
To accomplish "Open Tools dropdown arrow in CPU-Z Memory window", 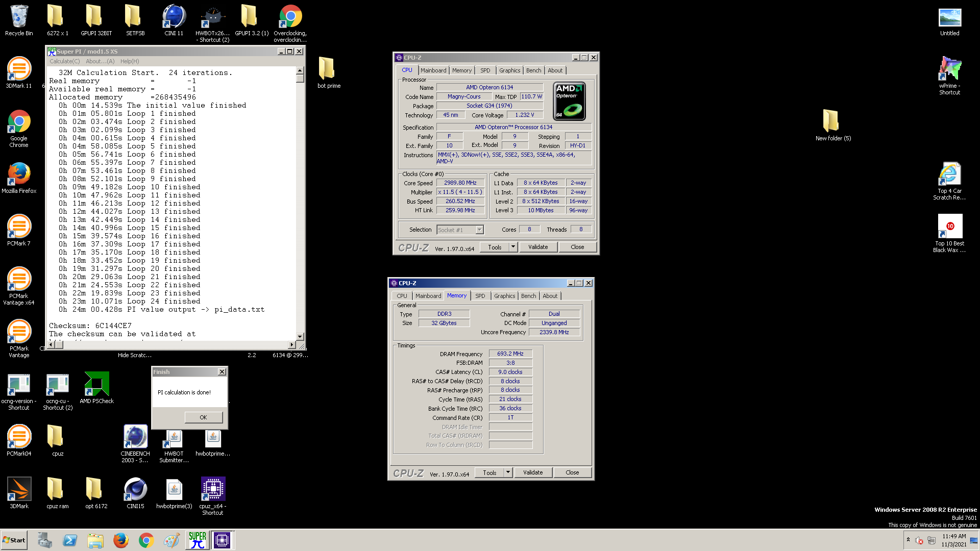I will click(508, 472).
